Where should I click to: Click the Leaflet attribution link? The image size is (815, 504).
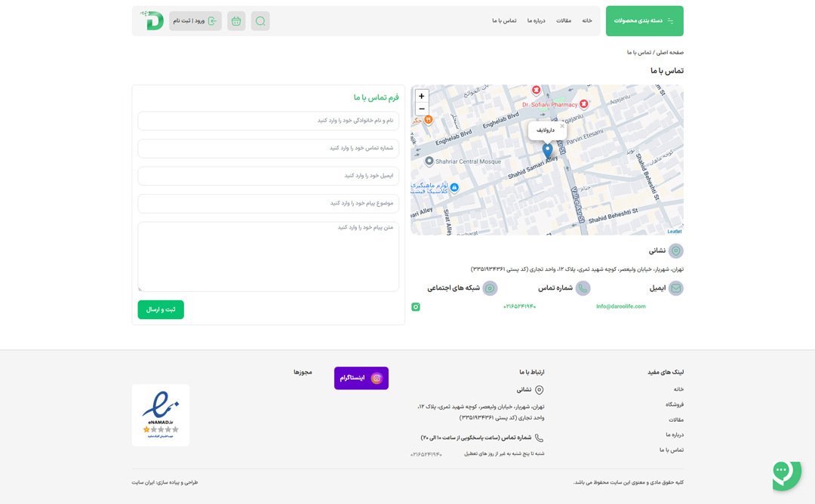point(674,231)
